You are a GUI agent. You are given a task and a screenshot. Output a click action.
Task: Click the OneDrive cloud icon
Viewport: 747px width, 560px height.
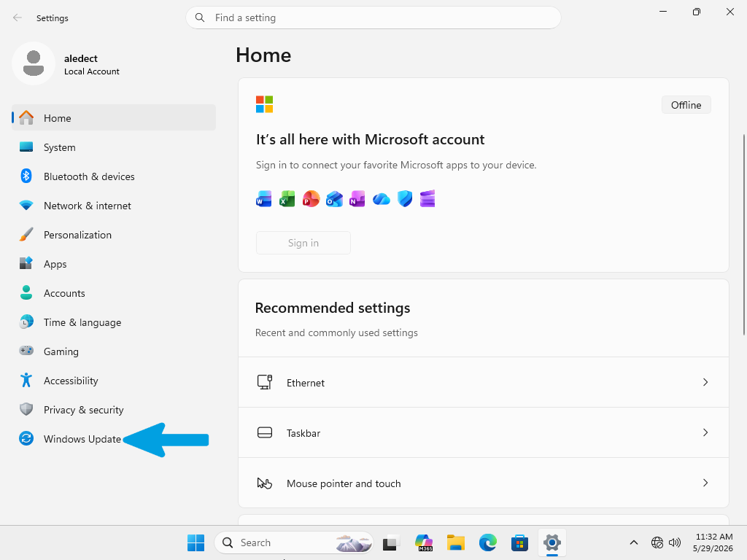[x=381, y=199]
